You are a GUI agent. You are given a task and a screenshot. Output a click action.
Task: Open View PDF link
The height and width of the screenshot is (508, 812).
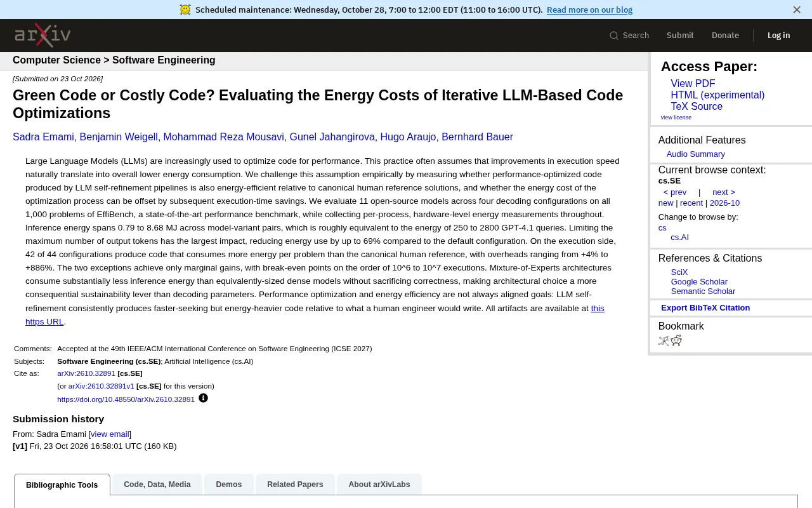point(693,84)
